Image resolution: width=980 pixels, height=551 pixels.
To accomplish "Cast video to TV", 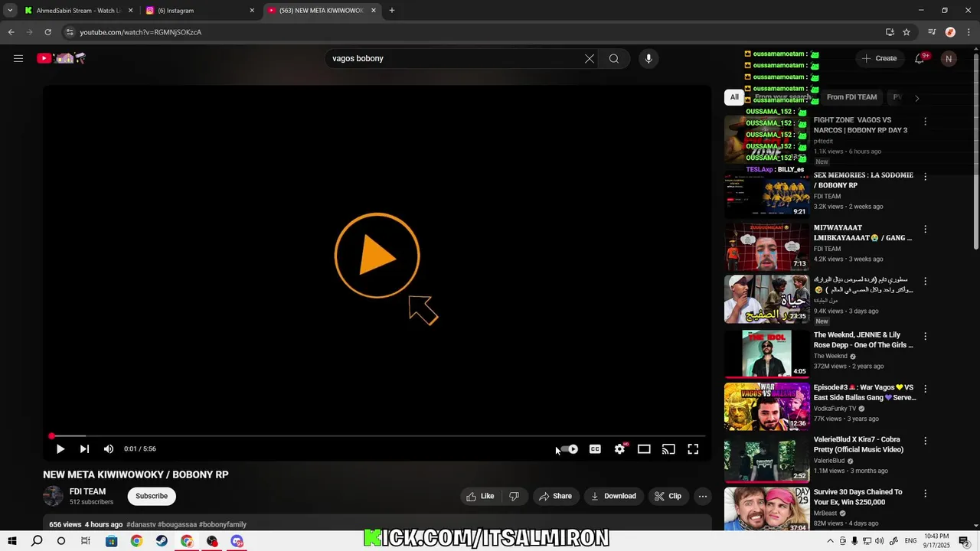I will [x=668, y=449].
